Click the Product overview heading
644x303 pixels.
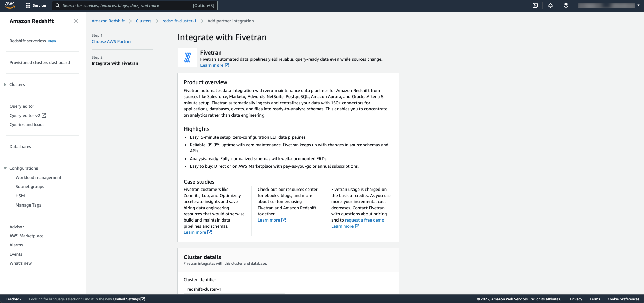click(205, 82)
